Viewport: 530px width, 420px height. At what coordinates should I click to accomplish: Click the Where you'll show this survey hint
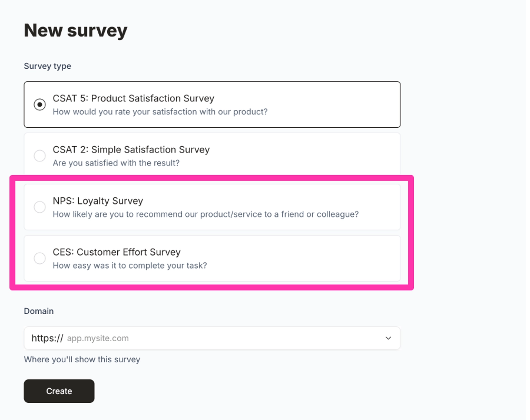(82, 359)
